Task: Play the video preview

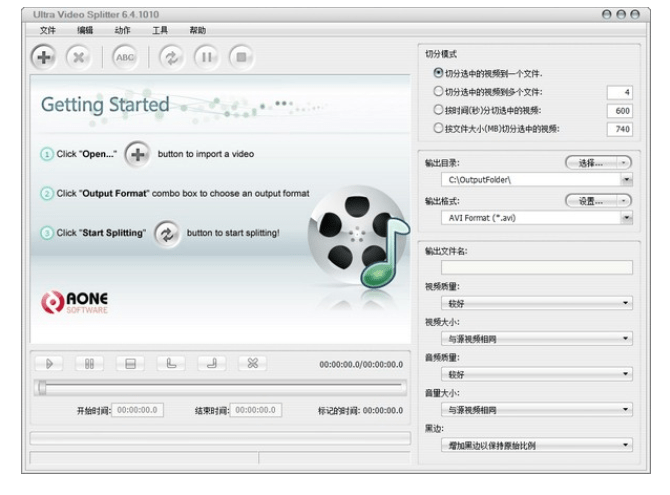Action: [49, 364]
